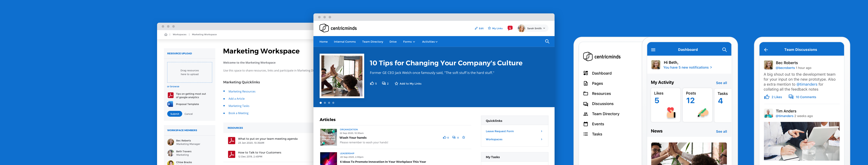868x165 pixels.
Task: Click the home icon in the Marketing Workspace breadcrumb
Action: tap(166, 35)
